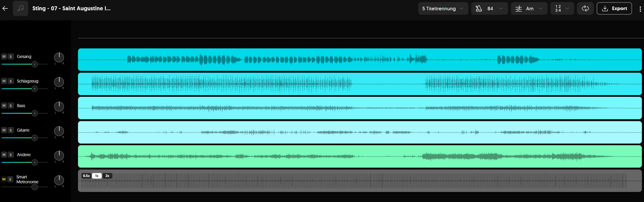Image resolution: width=644 pixels, height=202 pixels.
Task: Click the key tuning icon beside Am
Action: click(x=518, y=9)
